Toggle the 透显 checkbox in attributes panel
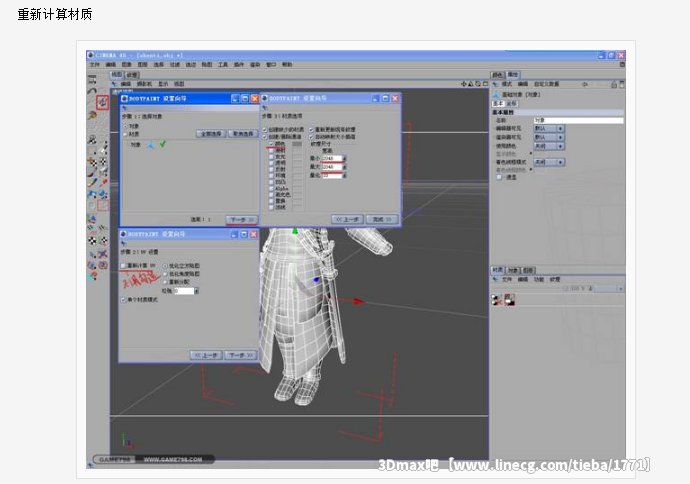690x484 pixels. [x=499, y=177]
